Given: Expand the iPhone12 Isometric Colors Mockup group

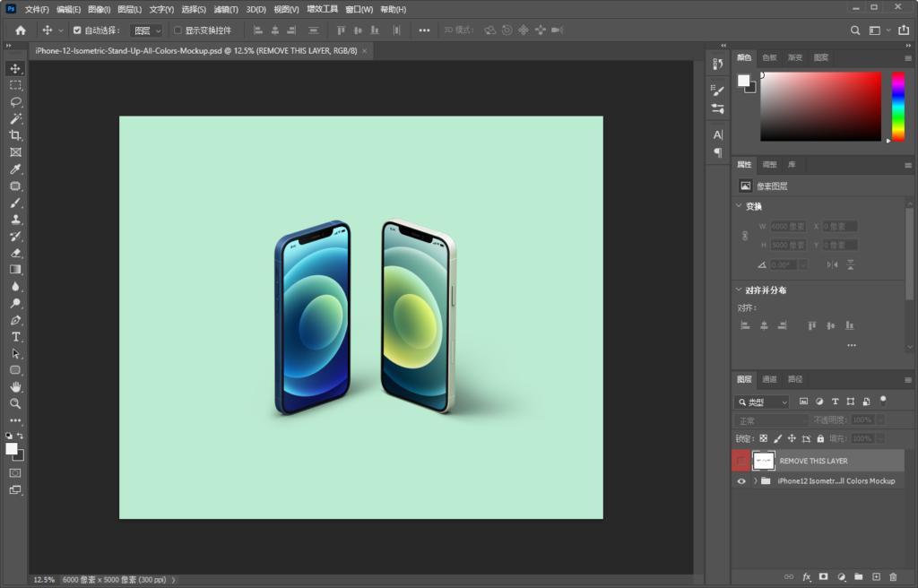Looking at the screenshot, I should [x=755, y=480].
